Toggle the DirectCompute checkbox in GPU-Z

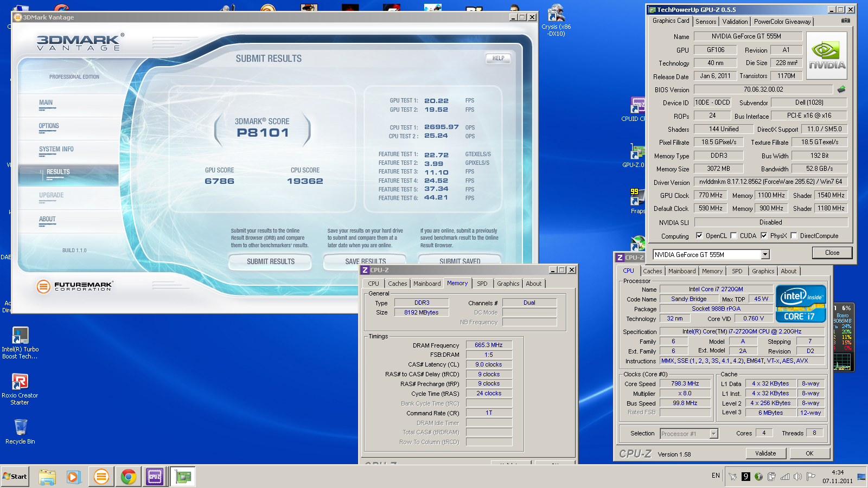pos(794,236)
